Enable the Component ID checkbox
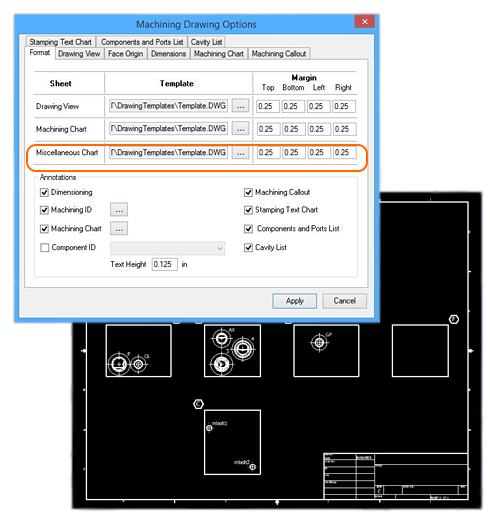 [x=44, y=248]
